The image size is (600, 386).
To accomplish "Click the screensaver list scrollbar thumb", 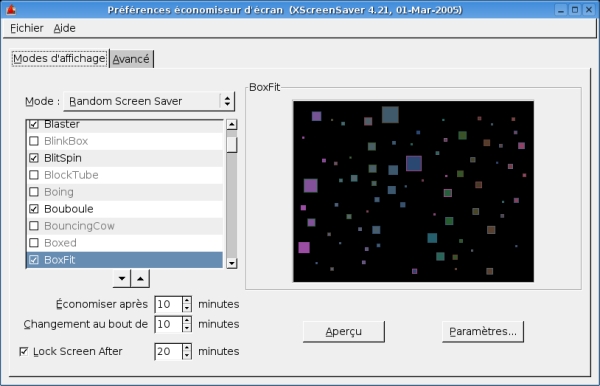I will (x=232, y=145).
